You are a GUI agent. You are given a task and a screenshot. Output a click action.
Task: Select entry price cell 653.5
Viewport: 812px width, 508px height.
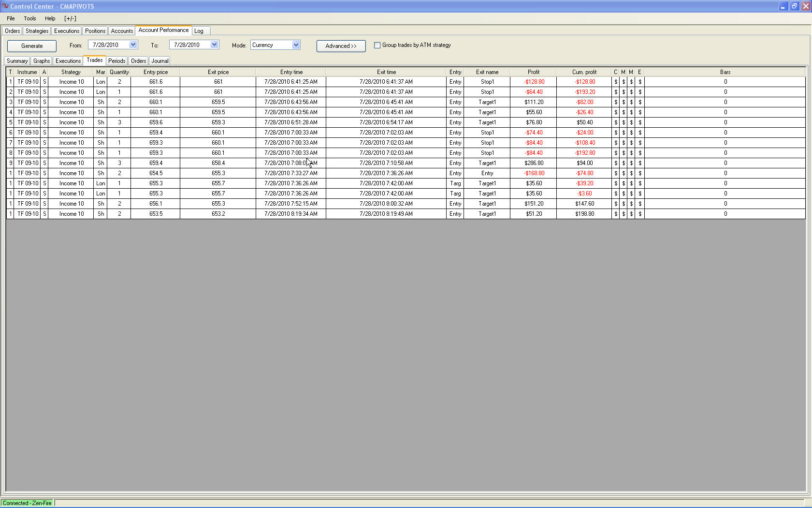click(156, 214)
